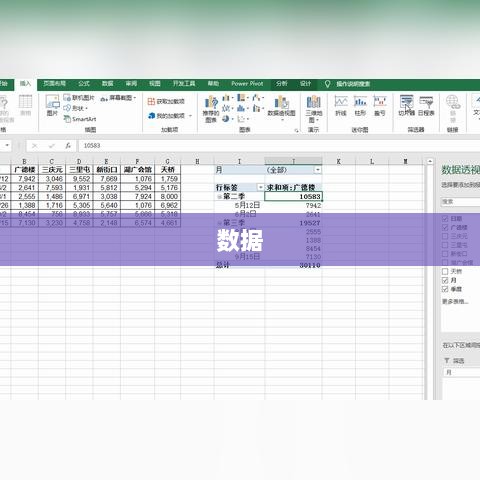Image resolution: width=480 pixels, height=480 pixels.
Task: Open the 图表 group dialog launcher
Action: point(296,130)
